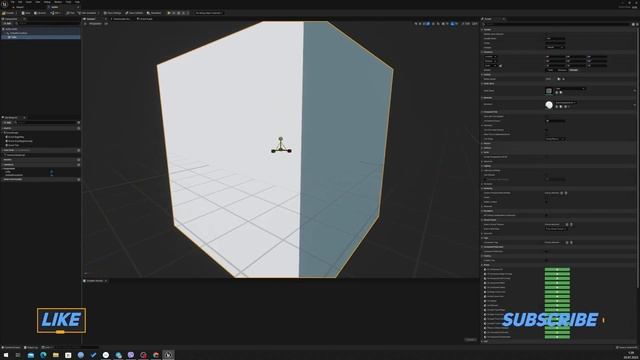Open the Debug menu
The image size is (640, 360).
click(47, 2)
